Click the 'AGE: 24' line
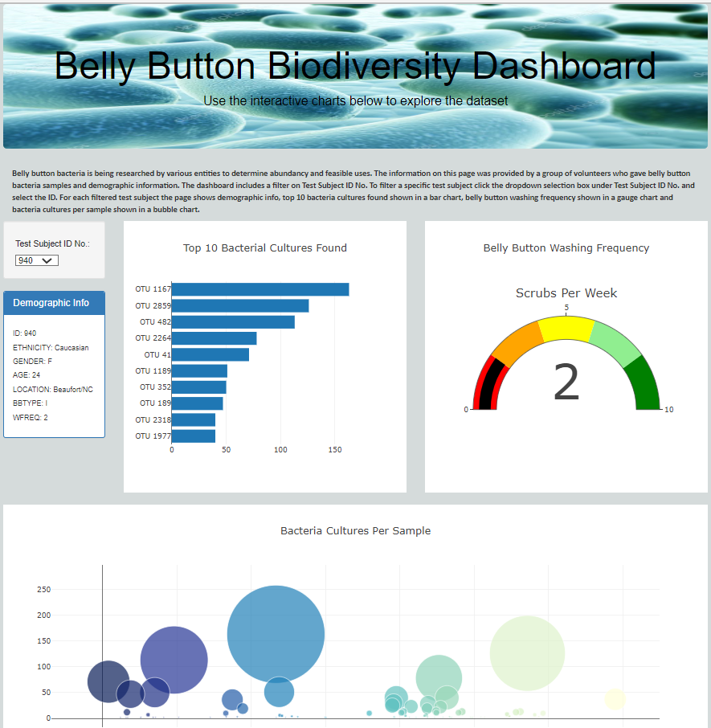Viewport: 711px width, 728px height. 27,375
